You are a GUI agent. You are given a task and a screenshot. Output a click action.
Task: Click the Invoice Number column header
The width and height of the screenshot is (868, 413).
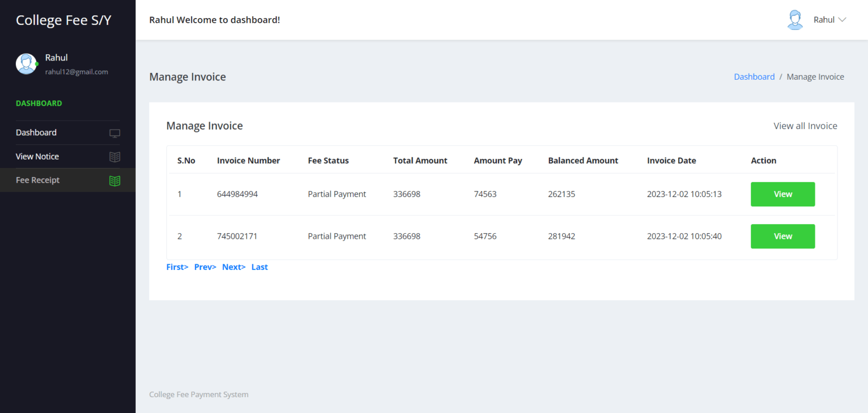(x=248, y=161)
